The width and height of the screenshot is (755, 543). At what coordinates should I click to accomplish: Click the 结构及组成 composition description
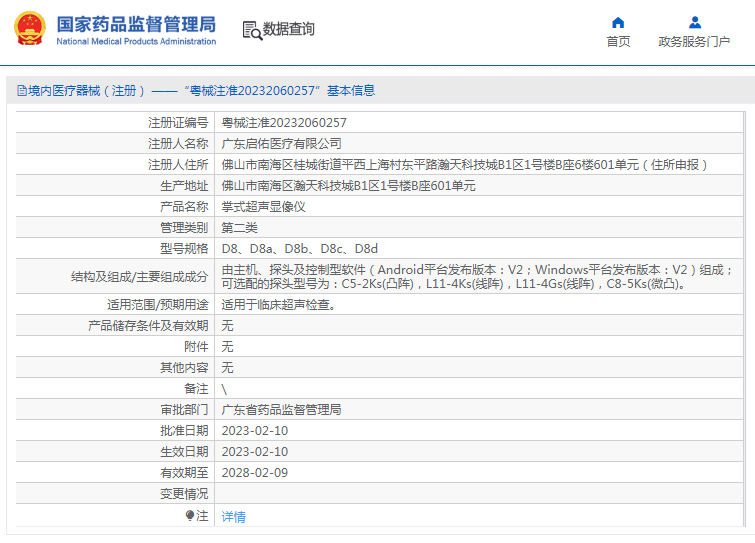477,277
